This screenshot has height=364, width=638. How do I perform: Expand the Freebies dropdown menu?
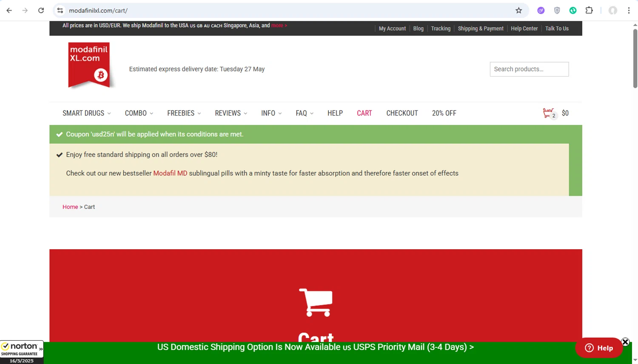184,113
